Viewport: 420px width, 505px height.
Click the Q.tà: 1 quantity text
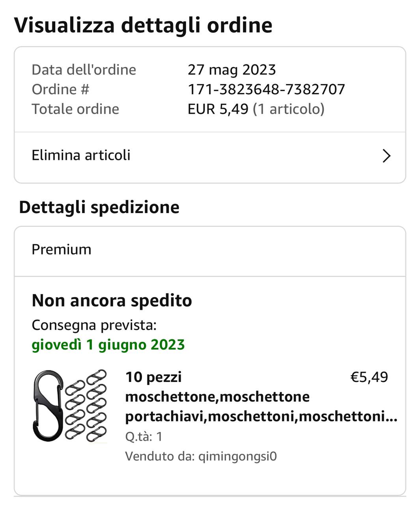click(144, 437)
